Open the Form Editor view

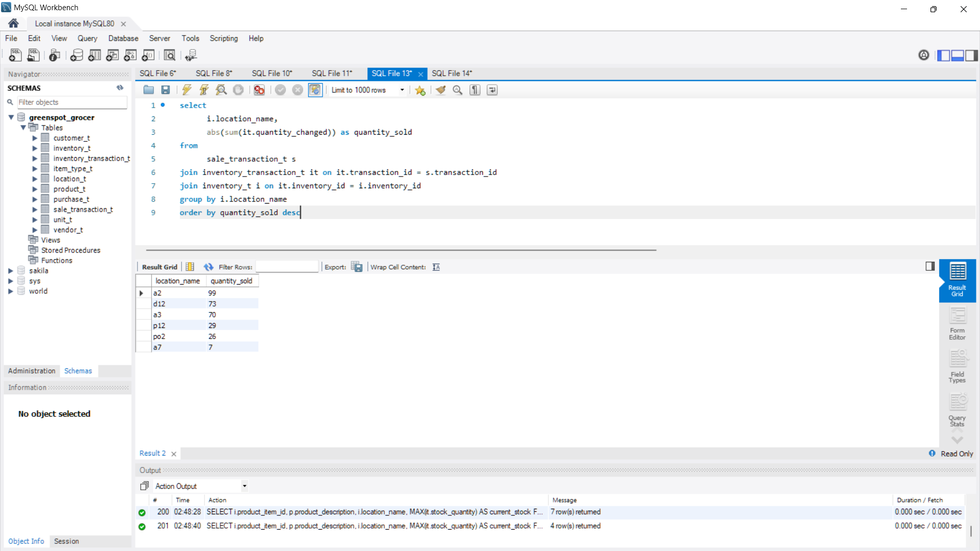[x=958, y=324]
